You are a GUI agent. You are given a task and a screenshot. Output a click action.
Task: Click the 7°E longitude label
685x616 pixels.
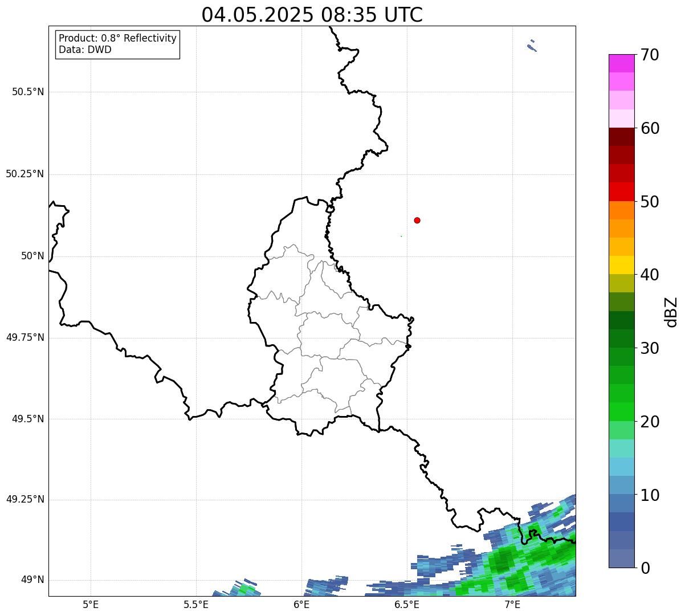pos(512,605)
